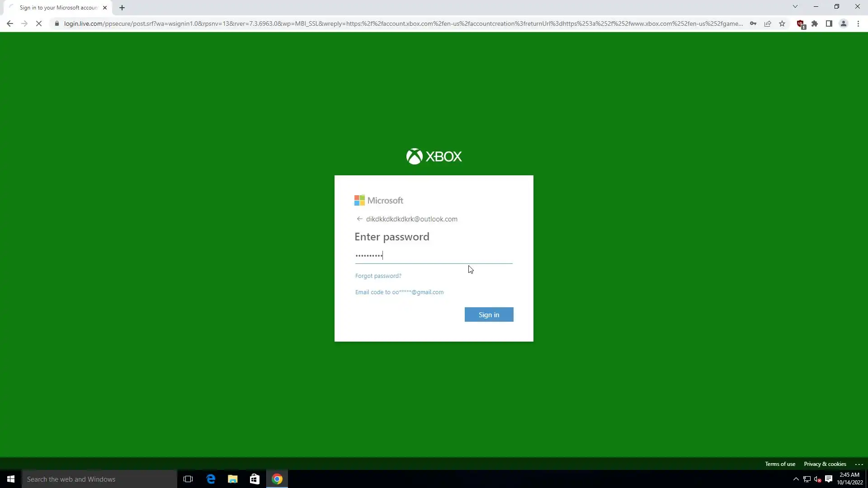The image size is (868, 488).
Task: Show hidden system tray icons
Action: [x=796, y=479]
